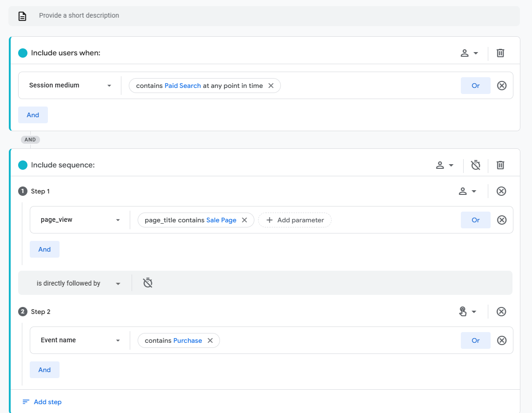Remove the page_view condition row
The image size is (532, 413).
click(502, 220)
